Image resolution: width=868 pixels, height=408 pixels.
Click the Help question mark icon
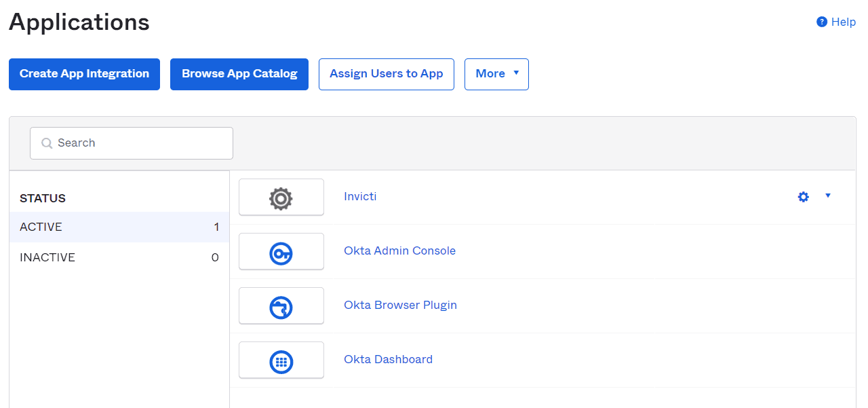click(822, 22)
